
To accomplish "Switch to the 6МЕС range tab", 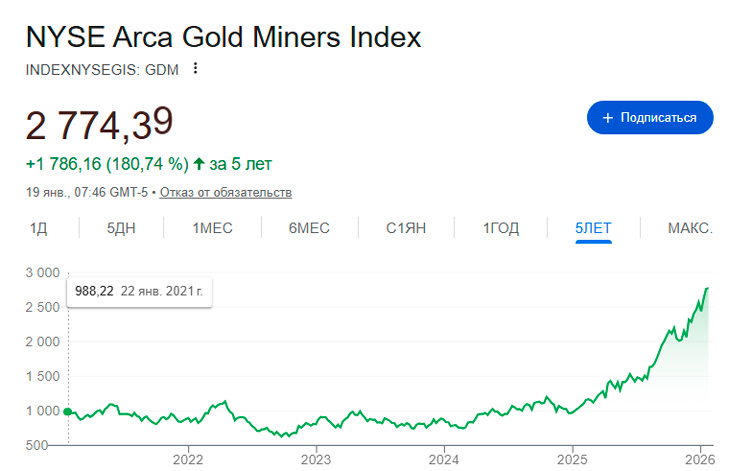I will pyautogui.click(x=309, y=228).
